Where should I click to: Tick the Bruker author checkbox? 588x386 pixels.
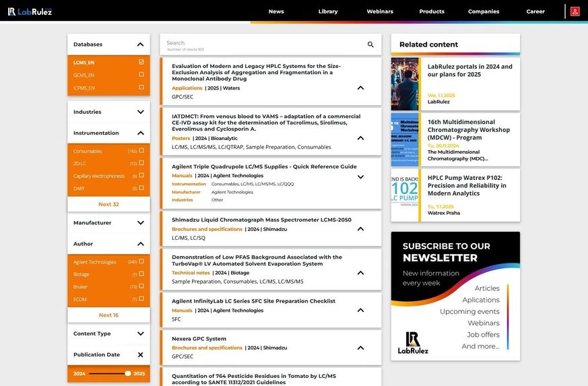[x=141, y=286]
